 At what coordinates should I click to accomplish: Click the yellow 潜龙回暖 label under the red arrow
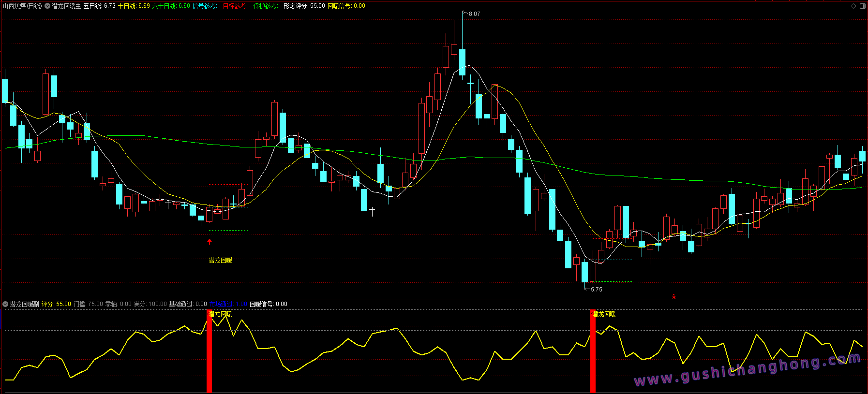(221, 260)
